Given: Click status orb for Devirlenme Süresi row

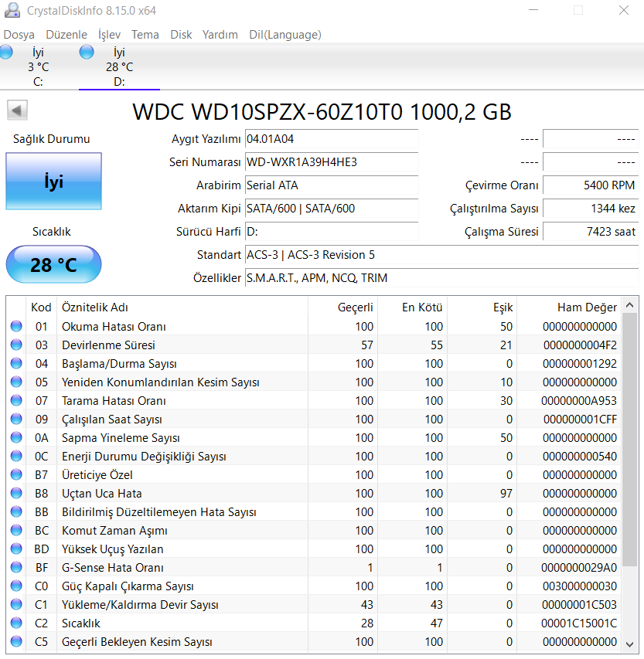Looking at the screenshot, I should click(x=15, y=345).
